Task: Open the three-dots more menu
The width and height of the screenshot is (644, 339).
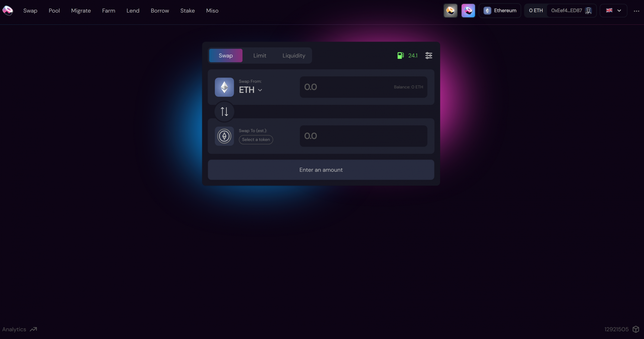Action: point(636,11)
